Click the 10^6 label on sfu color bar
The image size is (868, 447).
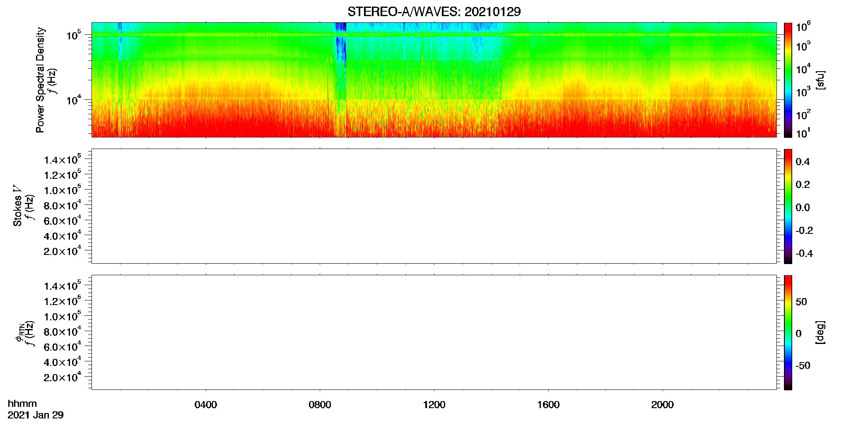[803, 26]
